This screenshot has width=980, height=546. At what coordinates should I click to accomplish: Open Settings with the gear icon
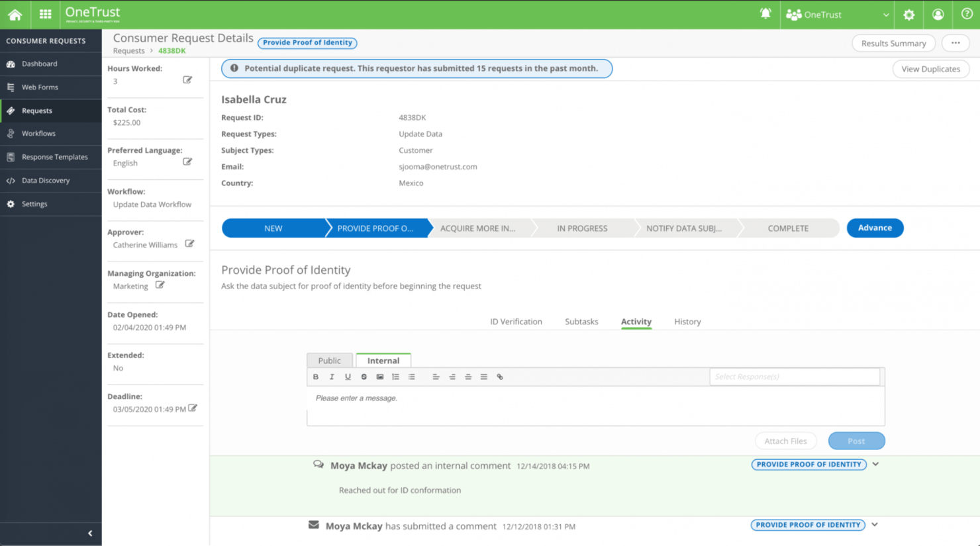908,14
